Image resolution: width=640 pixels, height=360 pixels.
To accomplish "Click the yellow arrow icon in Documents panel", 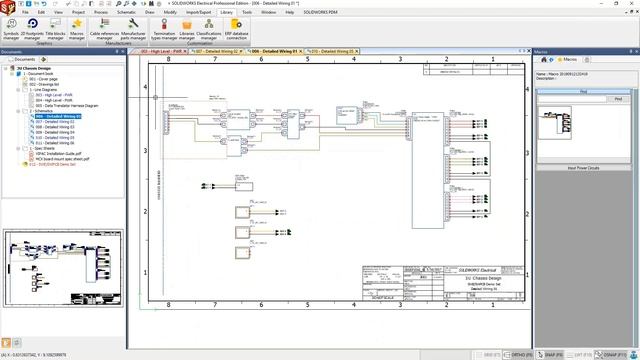I will pos(44,59).
